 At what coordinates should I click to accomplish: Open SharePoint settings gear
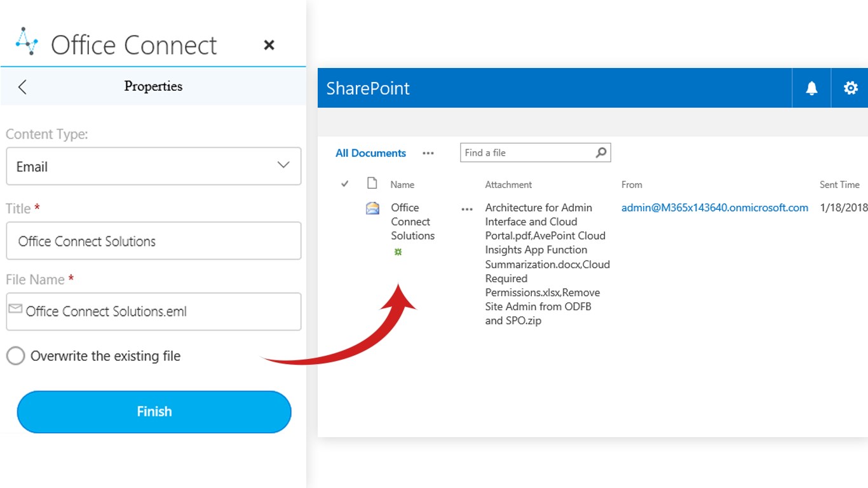850,88
